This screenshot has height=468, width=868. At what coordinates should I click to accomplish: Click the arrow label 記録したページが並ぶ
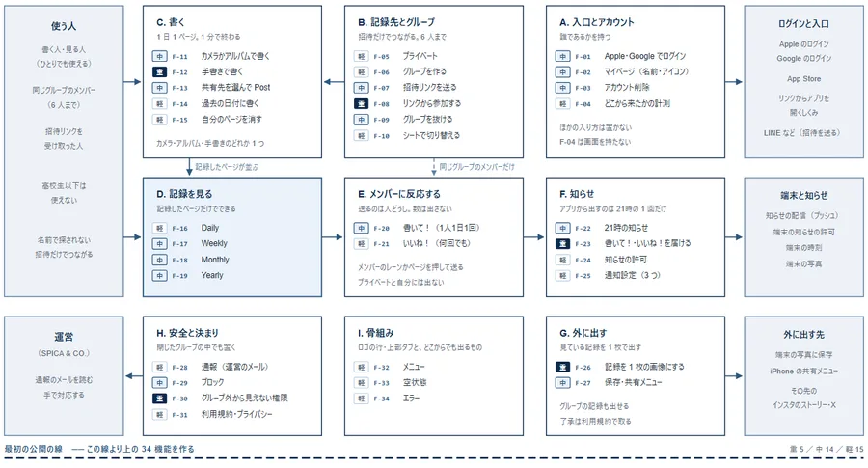pos(227,167)
